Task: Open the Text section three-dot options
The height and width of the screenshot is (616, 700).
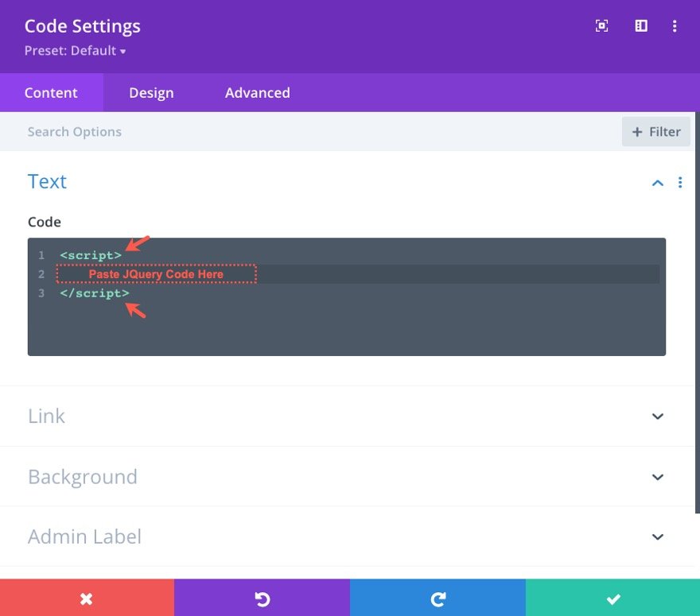Action: tap(680, 183)
